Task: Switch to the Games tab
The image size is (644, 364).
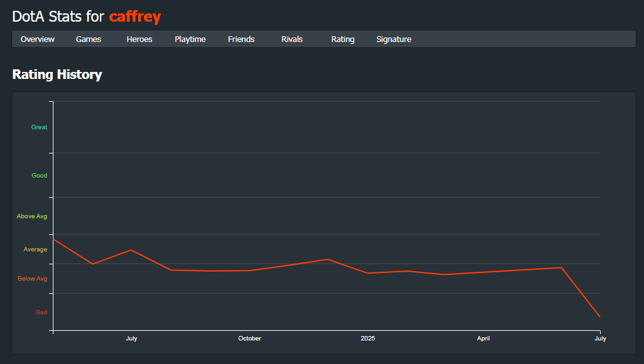Action: point(88,39)
